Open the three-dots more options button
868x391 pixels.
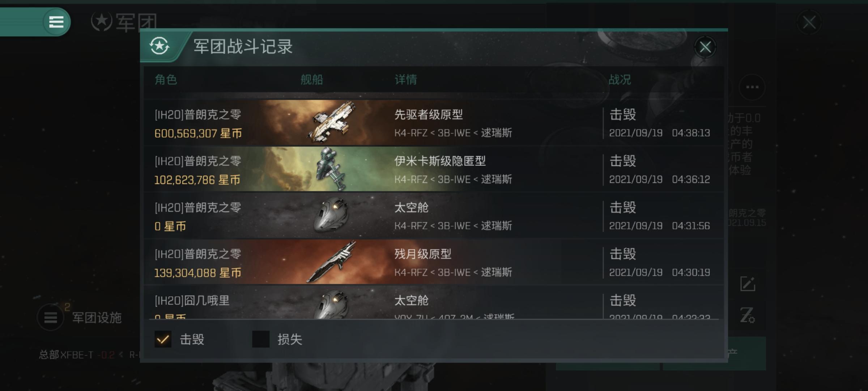752,87
